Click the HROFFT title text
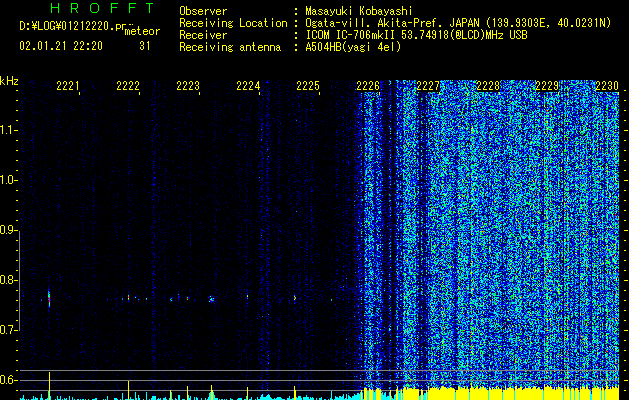629x400 pixels. coord(103,8)
